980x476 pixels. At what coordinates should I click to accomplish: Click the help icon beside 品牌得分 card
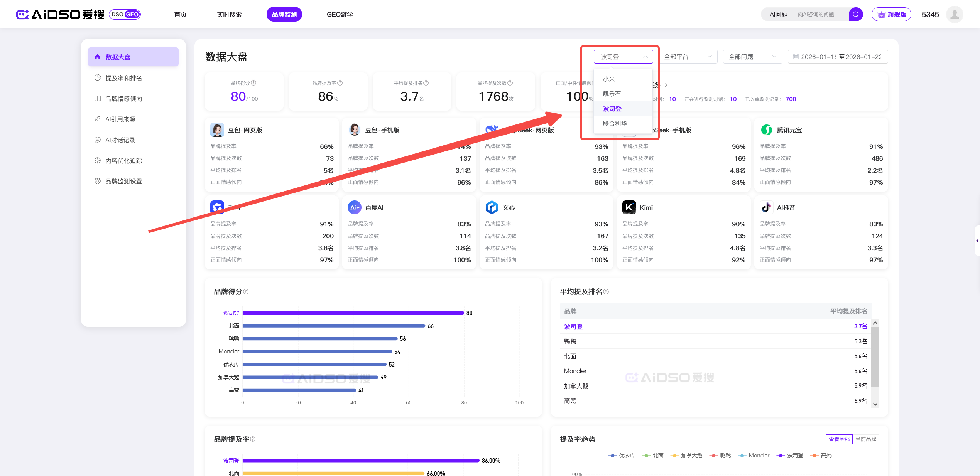click(253, 83)
